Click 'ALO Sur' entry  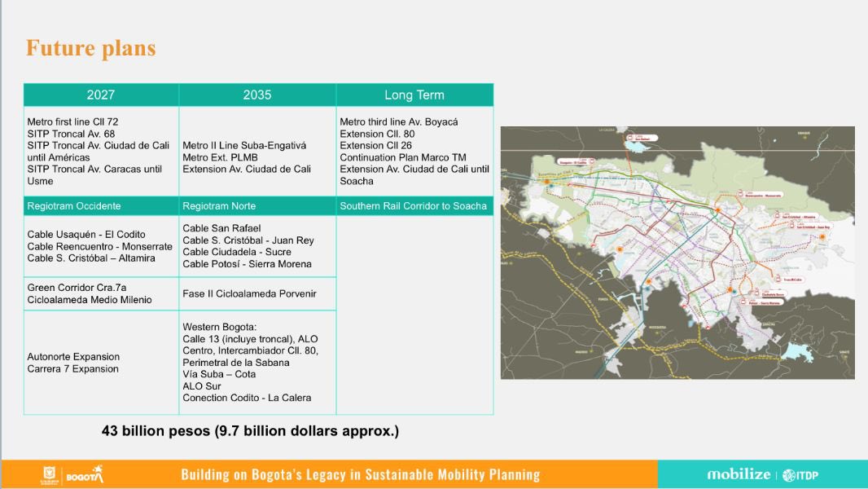coord(201,386)
